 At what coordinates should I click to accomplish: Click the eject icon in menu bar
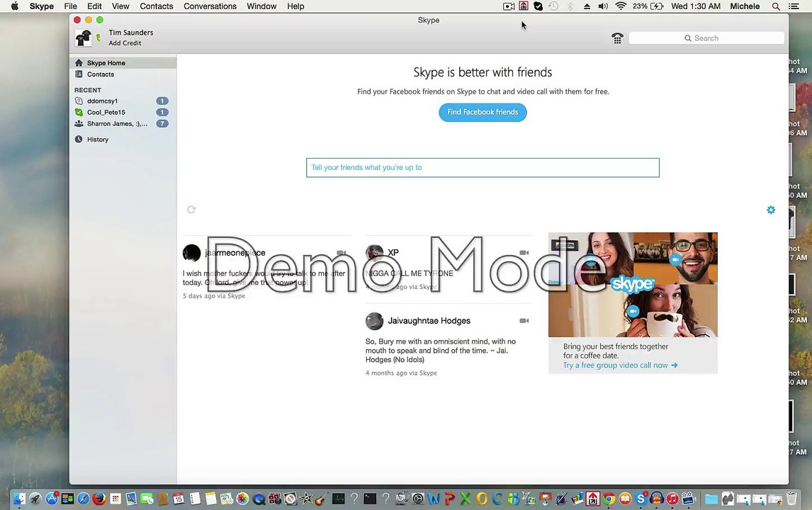click(587, 6)
